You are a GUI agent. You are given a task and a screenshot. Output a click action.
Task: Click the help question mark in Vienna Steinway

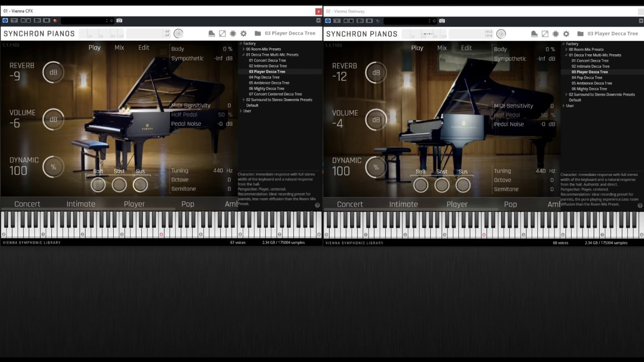tap(640, 205)
